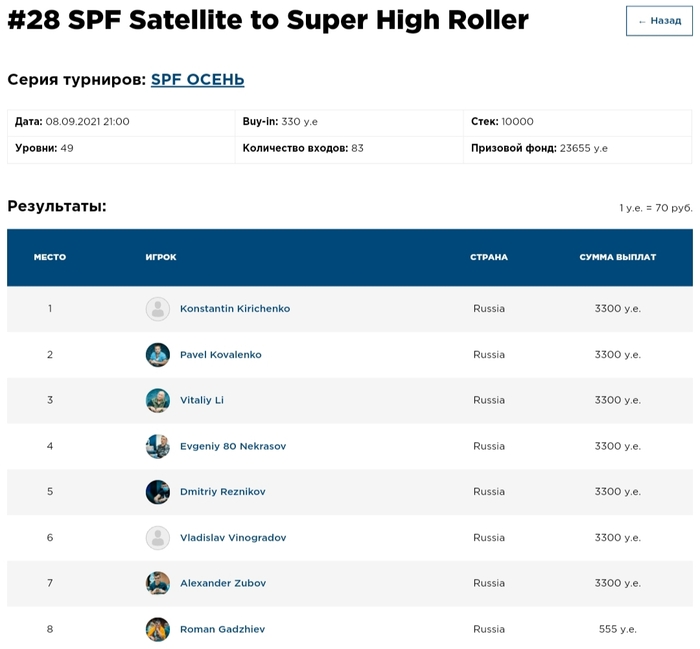Click Vladislav Vinogradov's placeholder avatar

point(158,538)
